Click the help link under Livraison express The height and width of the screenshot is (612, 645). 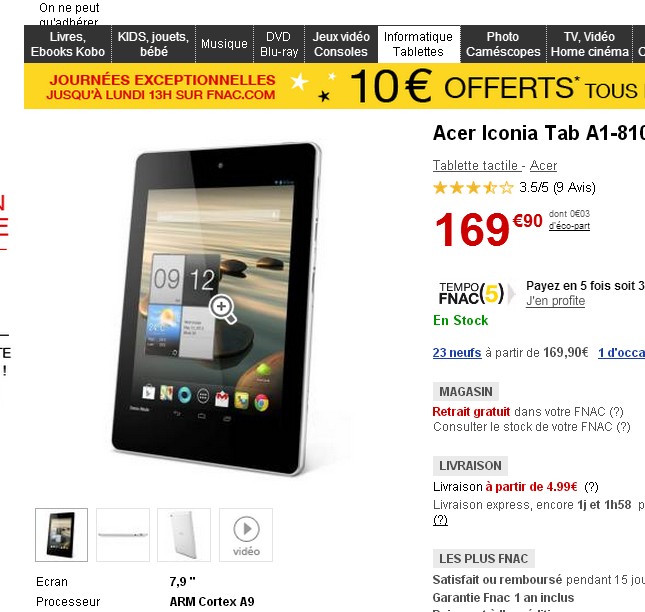(x=440, y=520)
